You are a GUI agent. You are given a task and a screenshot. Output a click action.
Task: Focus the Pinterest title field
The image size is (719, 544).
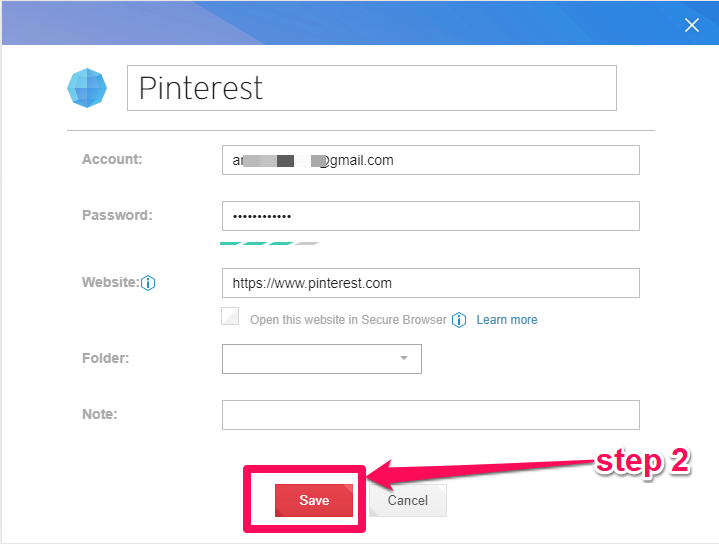coord(372,88)
